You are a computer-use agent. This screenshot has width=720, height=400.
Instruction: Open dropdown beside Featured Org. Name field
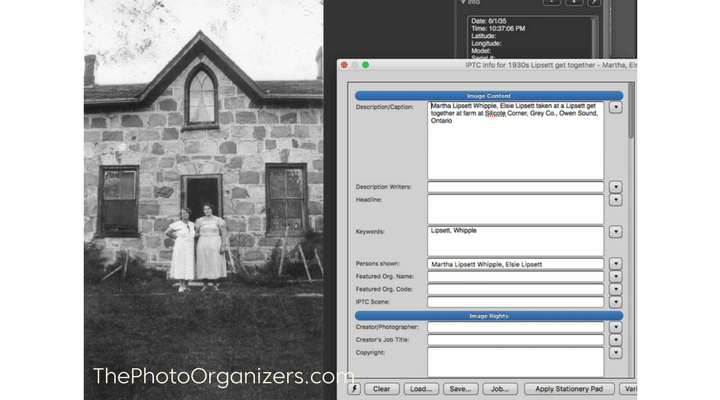pos(616,276)
